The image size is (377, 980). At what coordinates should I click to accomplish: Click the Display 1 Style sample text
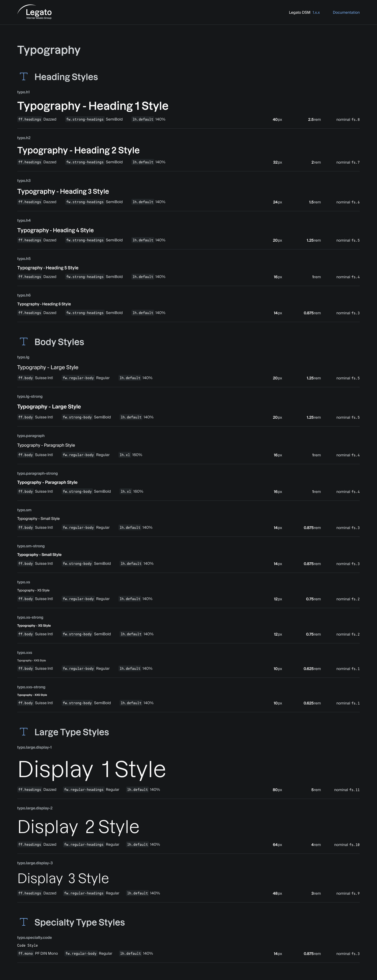point(92,769)
